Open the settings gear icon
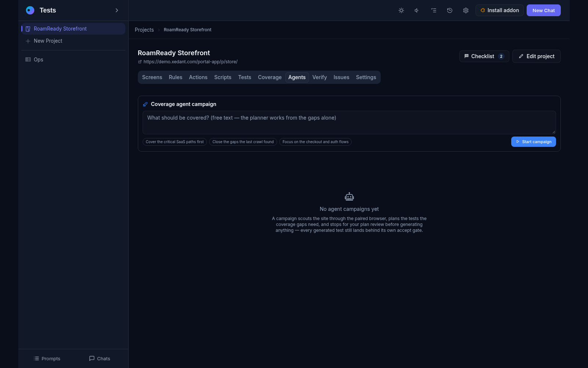The height and width of the screenshot is (368, 588). point(466,10)
